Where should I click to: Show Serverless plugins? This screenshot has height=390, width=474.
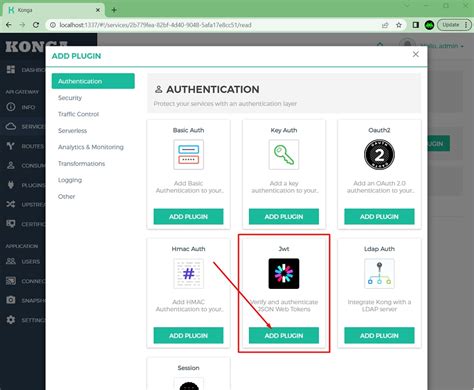72,131
